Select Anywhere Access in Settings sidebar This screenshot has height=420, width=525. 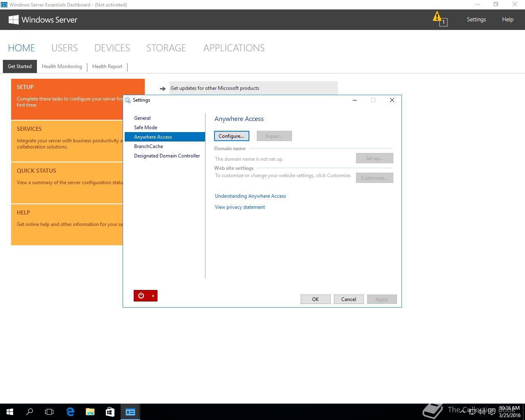click(165, 137)
